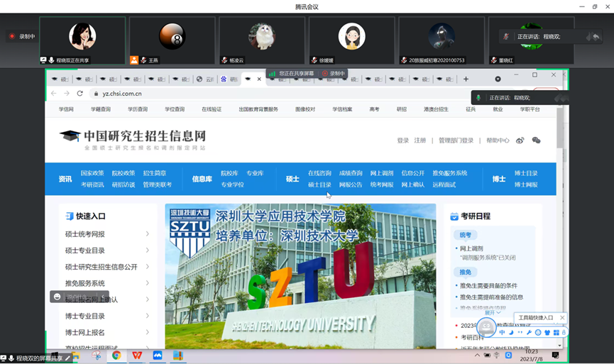Viewport: 614px width, 364px height.
Task: Click the browser back arrow
Action: pyautogui.click(x=53, y=93)
